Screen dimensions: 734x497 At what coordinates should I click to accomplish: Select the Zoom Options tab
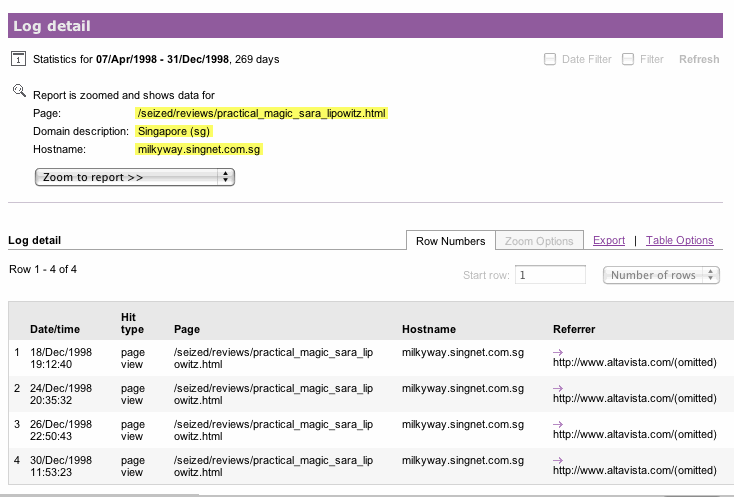point(539,241)
